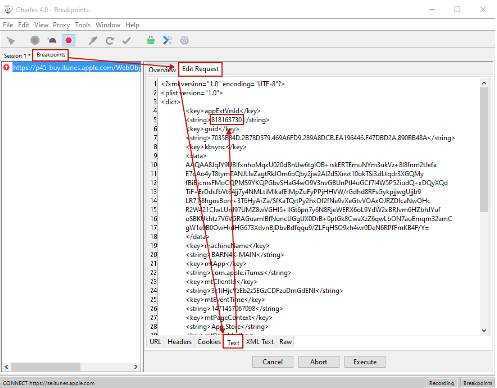Viewport: 497px width, 388px height.
Task: Switch to the Headers bottom tab
Action: coord(179,342)
